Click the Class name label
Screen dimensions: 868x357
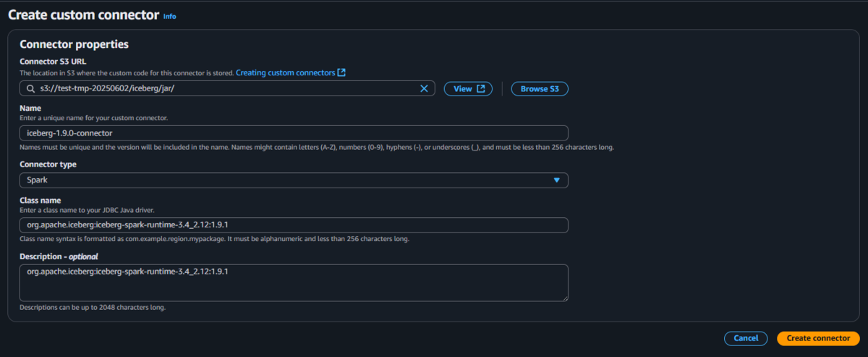[41, 200]
